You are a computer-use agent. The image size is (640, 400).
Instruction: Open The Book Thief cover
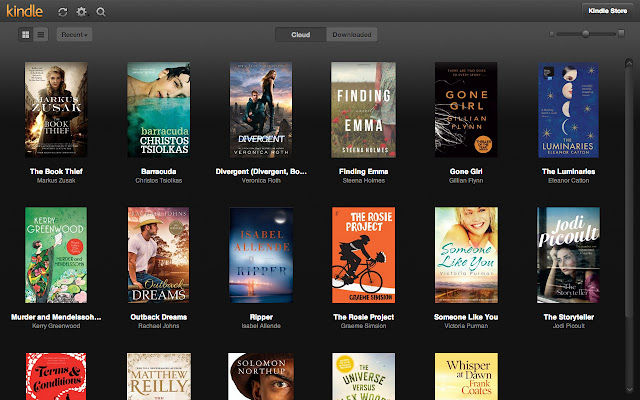56,109
